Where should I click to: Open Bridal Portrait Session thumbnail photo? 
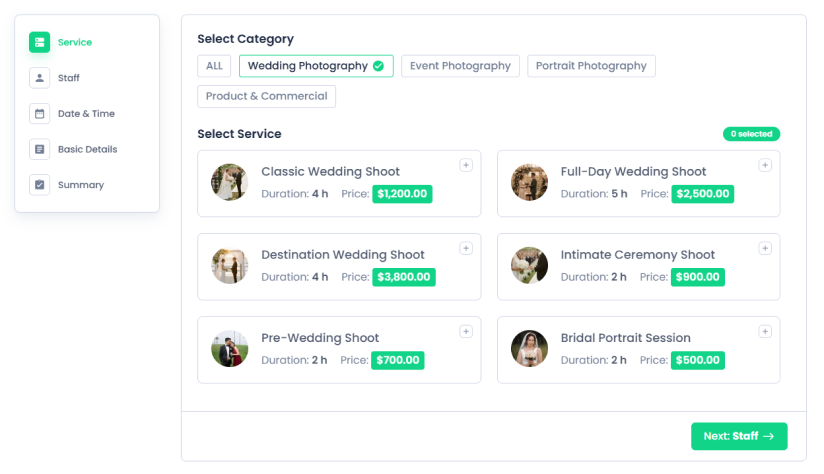tap(529, 348)
